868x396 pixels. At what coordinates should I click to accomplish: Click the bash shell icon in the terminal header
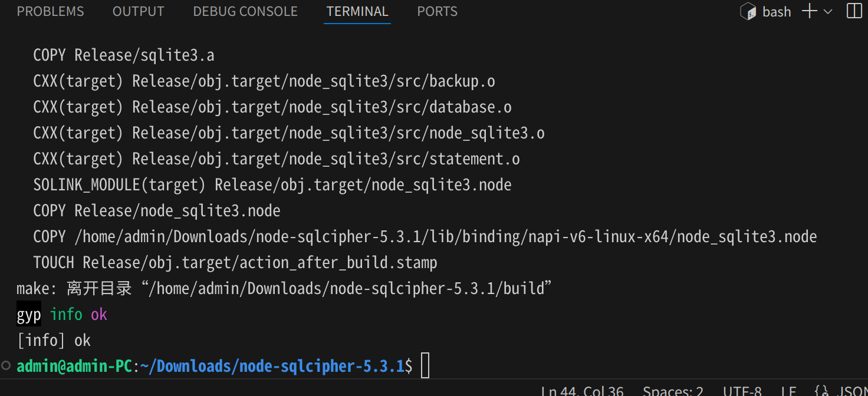coord(748,11)
